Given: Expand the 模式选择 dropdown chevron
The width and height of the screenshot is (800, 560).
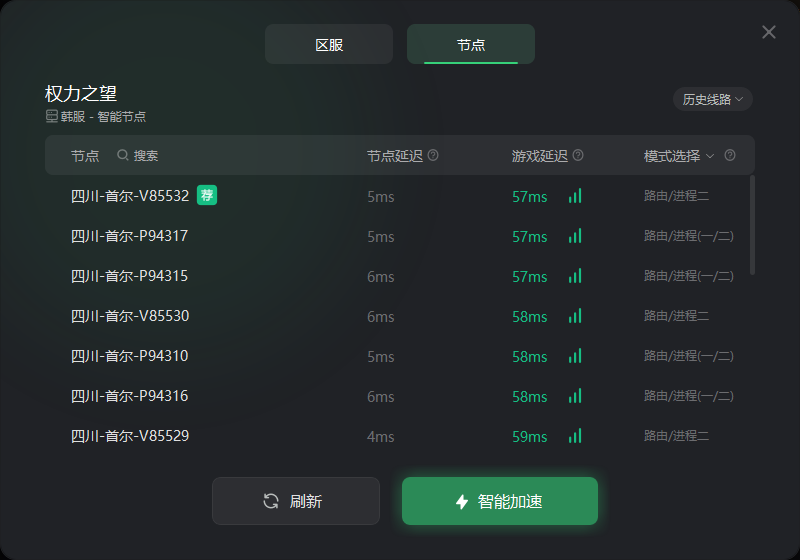Looking at the screenshot, I should (710, 156).
